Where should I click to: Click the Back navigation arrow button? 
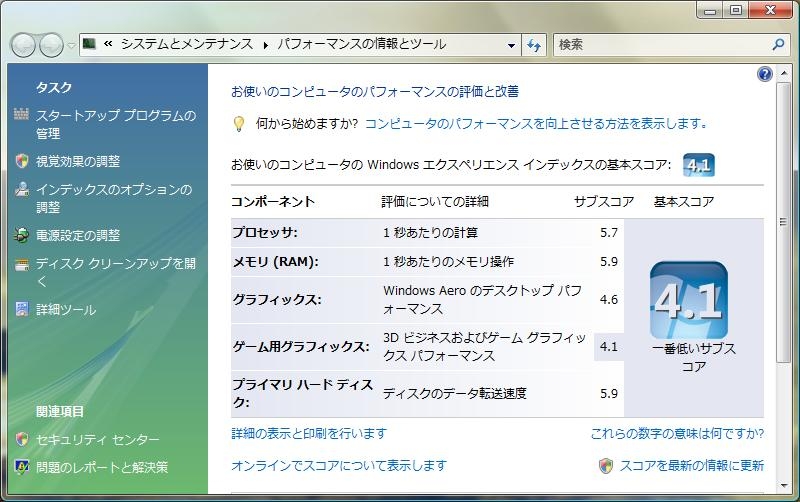point(23,45)
